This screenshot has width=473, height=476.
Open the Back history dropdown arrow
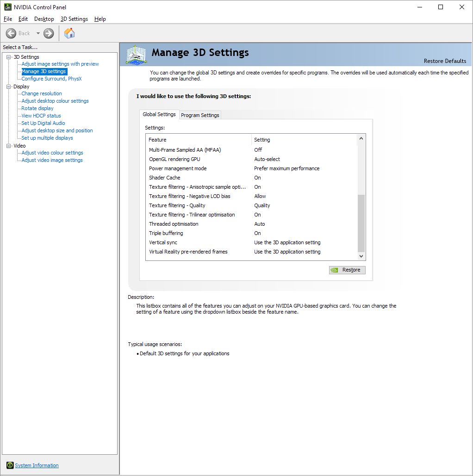38,33
